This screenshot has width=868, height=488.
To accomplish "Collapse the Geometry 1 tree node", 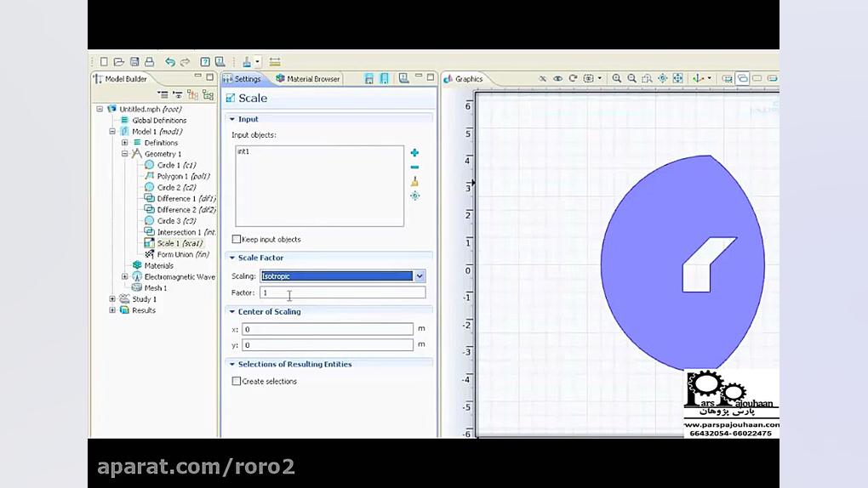I will pyautogui.click(x=125, y=154).
